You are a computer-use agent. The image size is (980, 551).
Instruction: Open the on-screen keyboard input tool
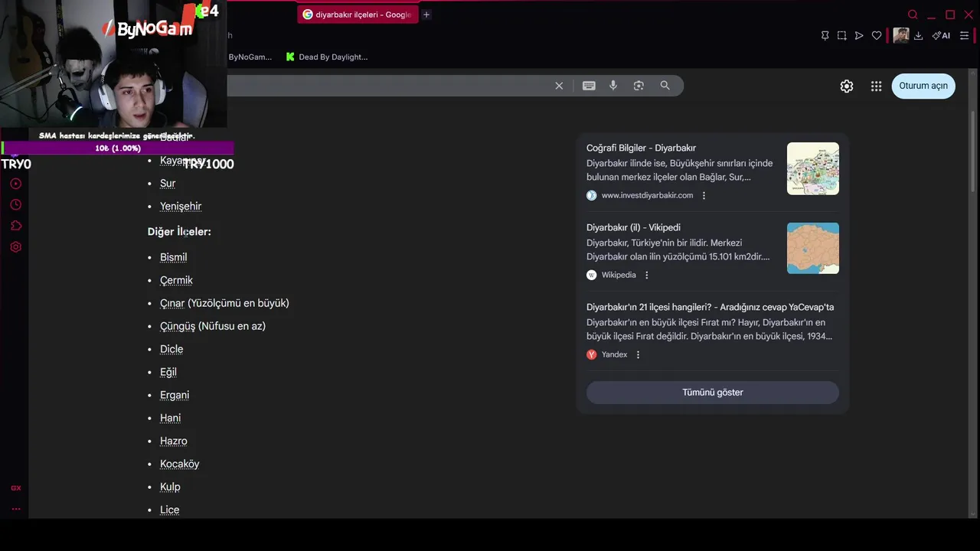click(x=589, y=86)
